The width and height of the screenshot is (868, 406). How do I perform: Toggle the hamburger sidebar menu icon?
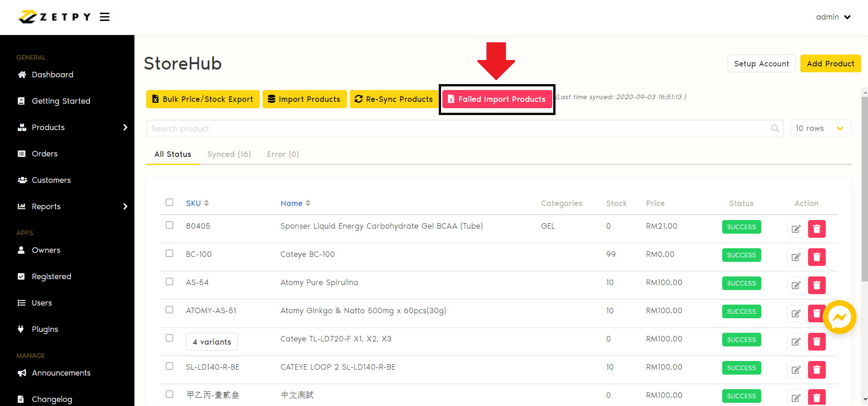point(104,17)
